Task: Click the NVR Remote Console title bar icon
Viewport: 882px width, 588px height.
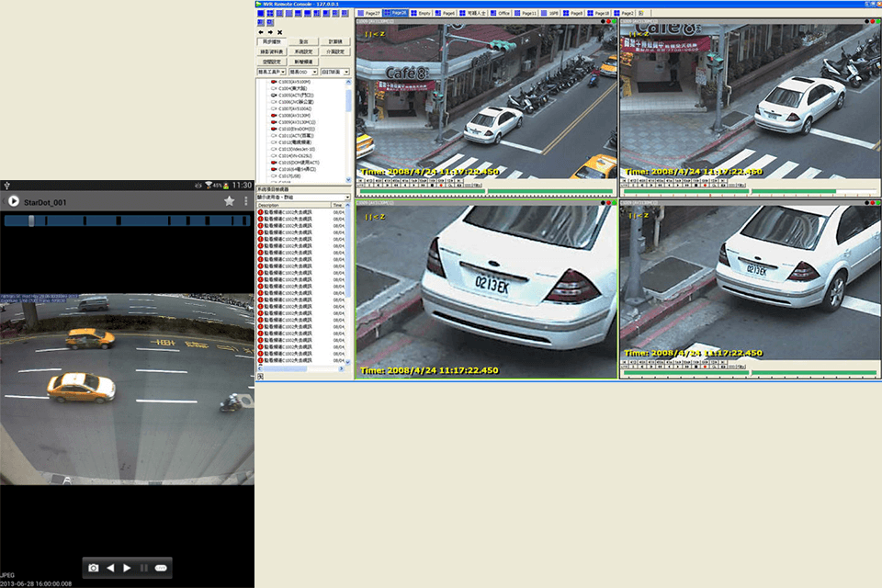Action: (x=259, y=4)
